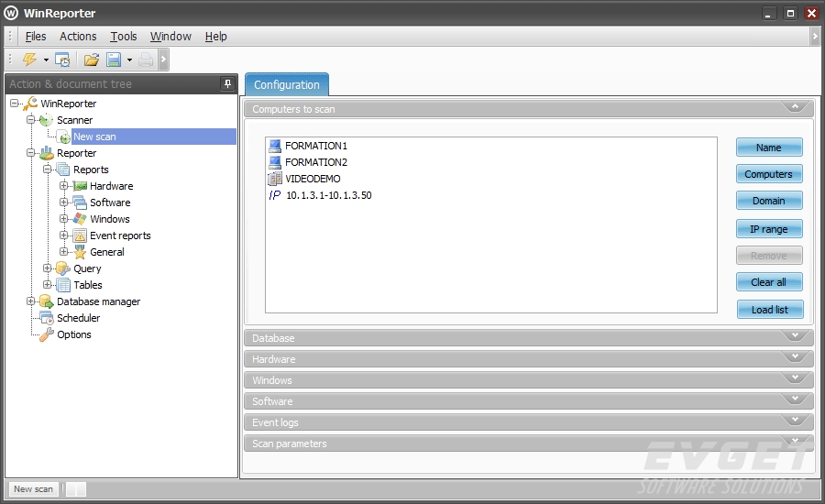Expand the Hardware reports node
825x504 pixels.
point(63,186)
